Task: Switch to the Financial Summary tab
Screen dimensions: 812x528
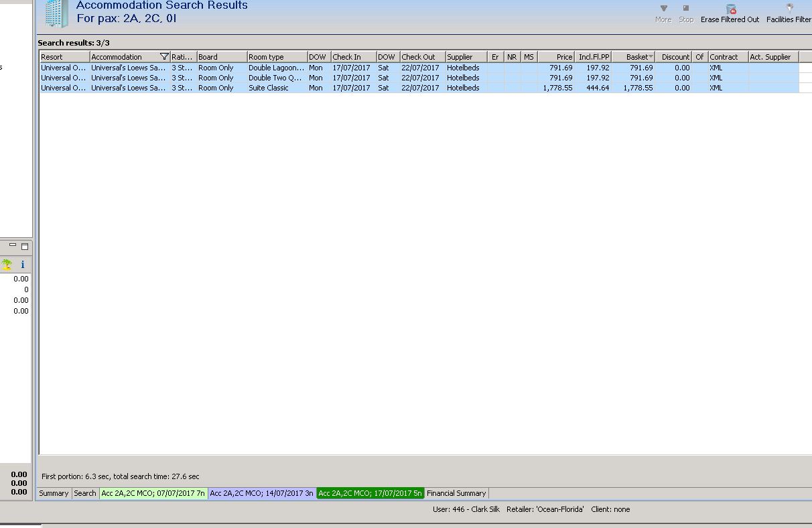Action: (x=456, y=493)
